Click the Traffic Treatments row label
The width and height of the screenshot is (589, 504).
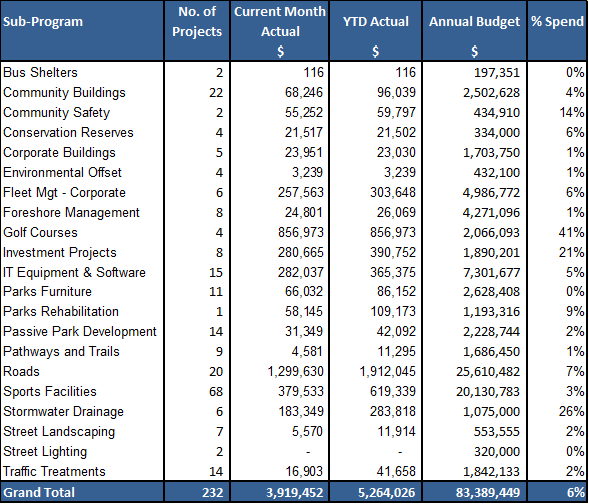(54, 471)
